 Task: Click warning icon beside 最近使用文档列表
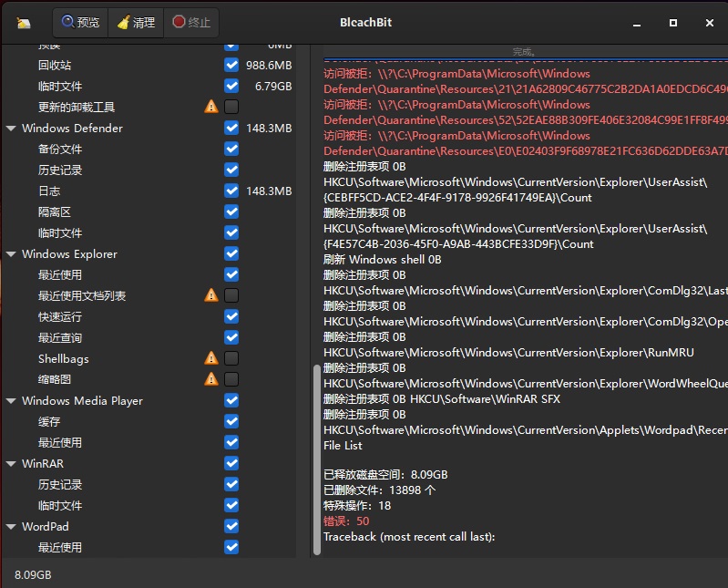click(x=211, y=295)
